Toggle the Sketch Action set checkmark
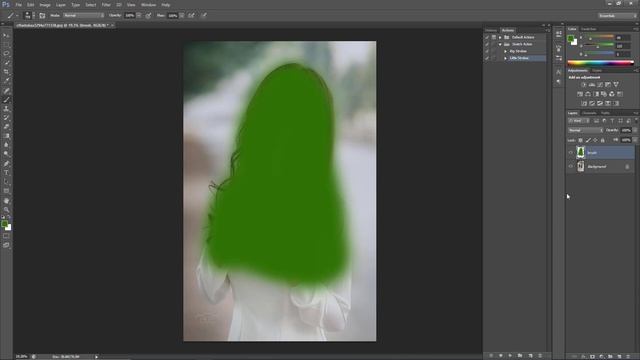The image size is (640, 360). [x=487, y=44]
